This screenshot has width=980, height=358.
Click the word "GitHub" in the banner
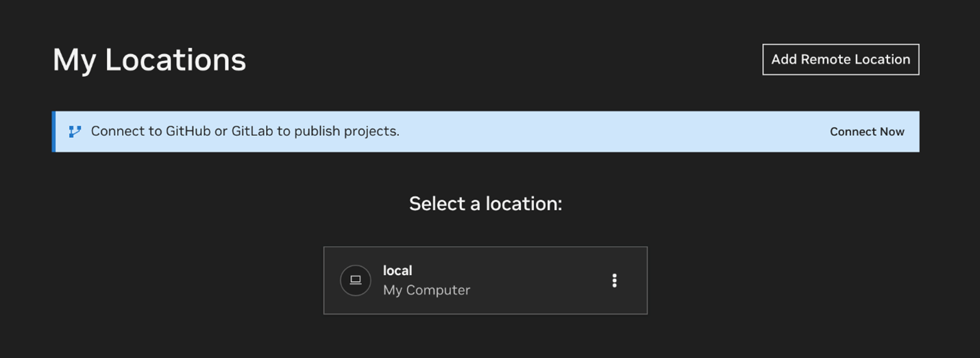point(188,131)
